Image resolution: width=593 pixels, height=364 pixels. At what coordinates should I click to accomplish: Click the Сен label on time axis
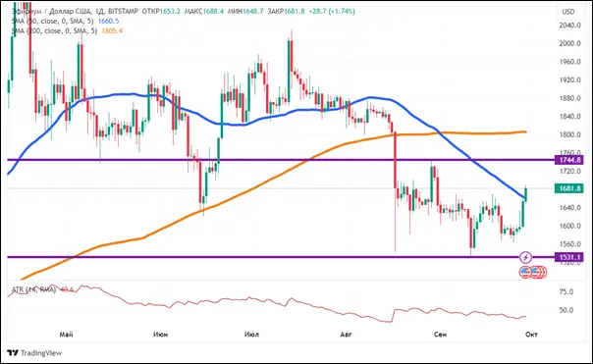point(440,335)
